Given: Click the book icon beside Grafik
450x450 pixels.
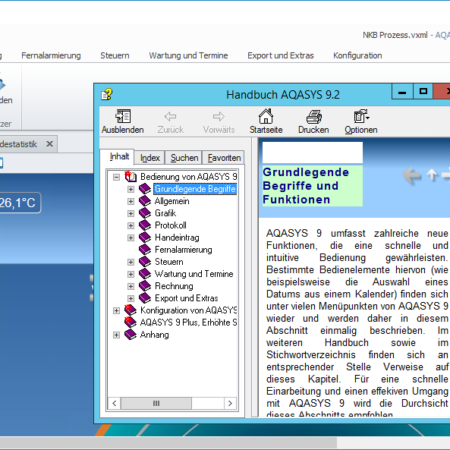Looking at the screenshot, I should coord(145,213).
